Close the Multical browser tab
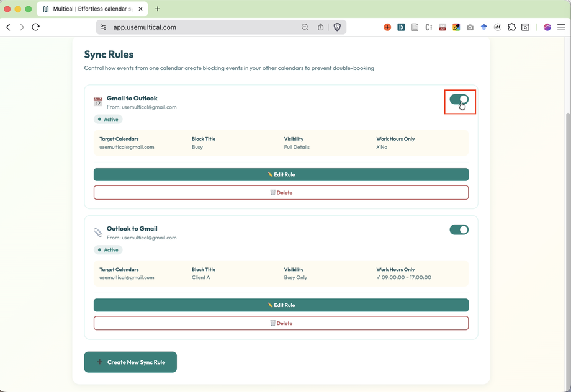The width and height of the screenshot is (571, 392). point(140,9)
